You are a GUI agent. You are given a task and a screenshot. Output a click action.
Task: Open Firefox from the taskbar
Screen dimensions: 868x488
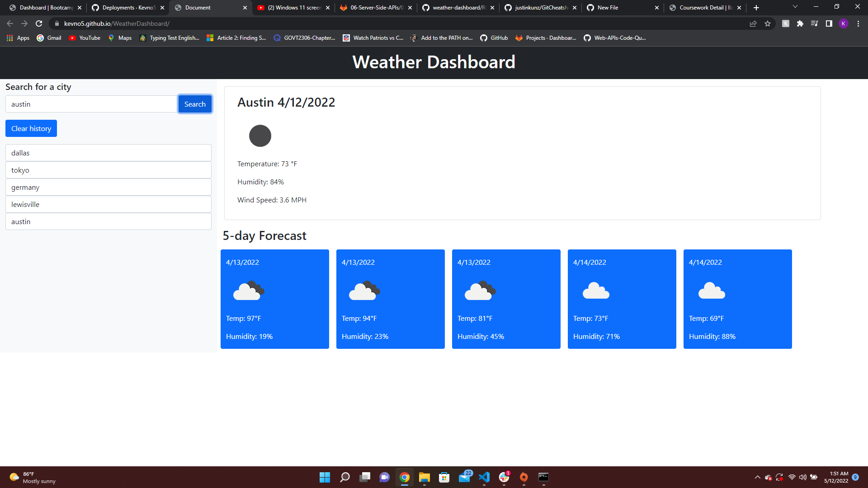pyautogui.click(x=524, y=477)
